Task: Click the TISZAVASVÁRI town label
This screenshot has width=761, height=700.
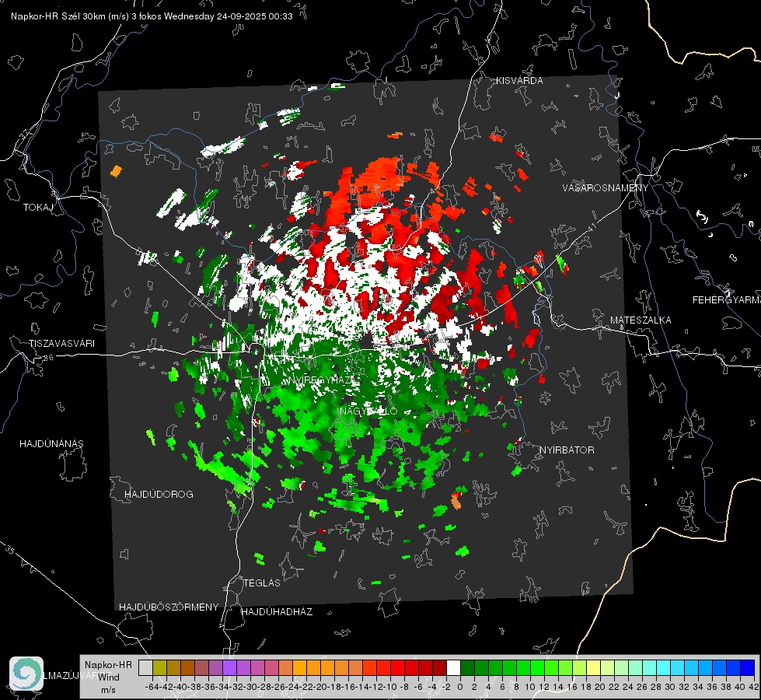Action: pyautogui.click(x=61, y=344)
